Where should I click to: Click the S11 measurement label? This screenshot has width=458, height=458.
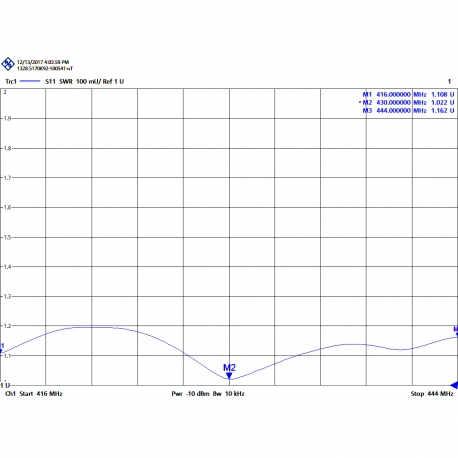click(50, 81)
